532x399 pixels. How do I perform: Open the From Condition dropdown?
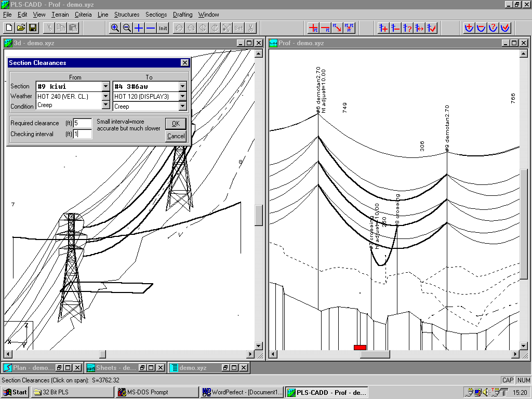(106, 105)
